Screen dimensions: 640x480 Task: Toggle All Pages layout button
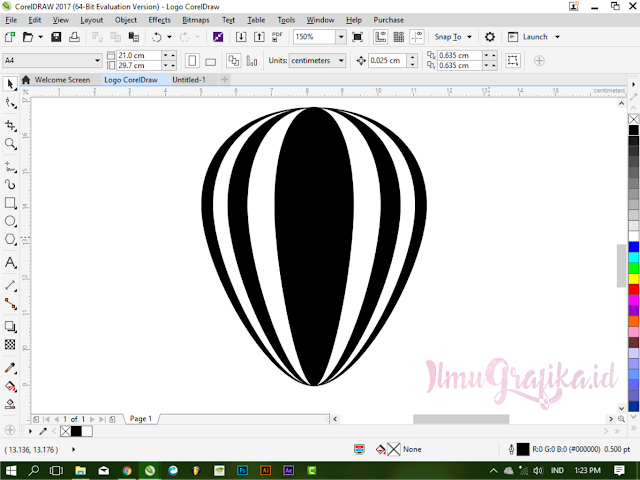point(234,61)
